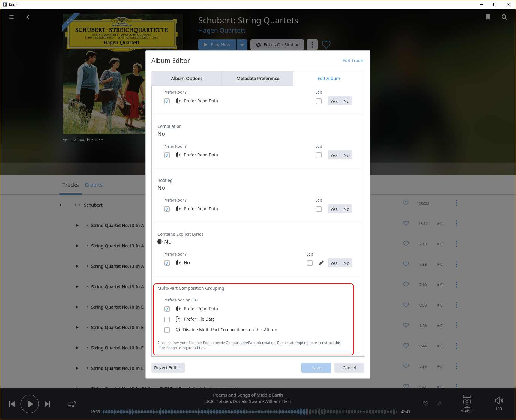Click the Schubert album cover art
This screenshot has width=516, height=420.
pyautogui.click(x=104, y=74)
